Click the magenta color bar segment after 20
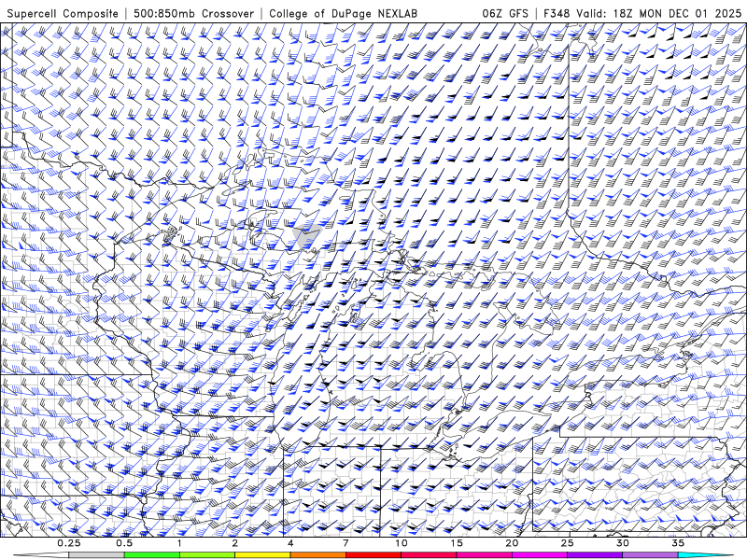The height and width of the screenshot is (560, 747). 540,555
